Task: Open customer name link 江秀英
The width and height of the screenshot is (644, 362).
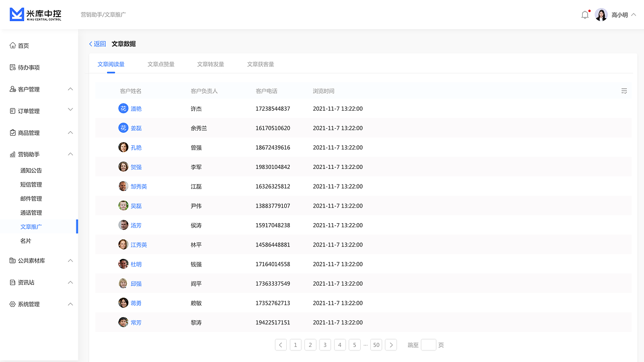Action: tap(139, 245)
